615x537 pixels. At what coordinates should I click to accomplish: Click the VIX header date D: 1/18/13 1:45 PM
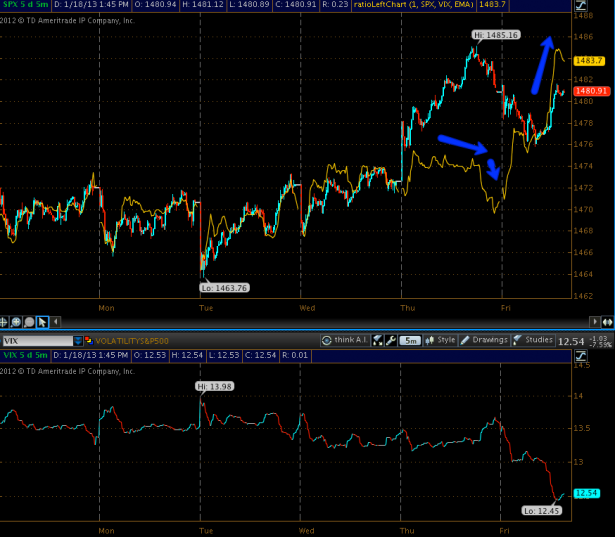[x=91, y=355]
